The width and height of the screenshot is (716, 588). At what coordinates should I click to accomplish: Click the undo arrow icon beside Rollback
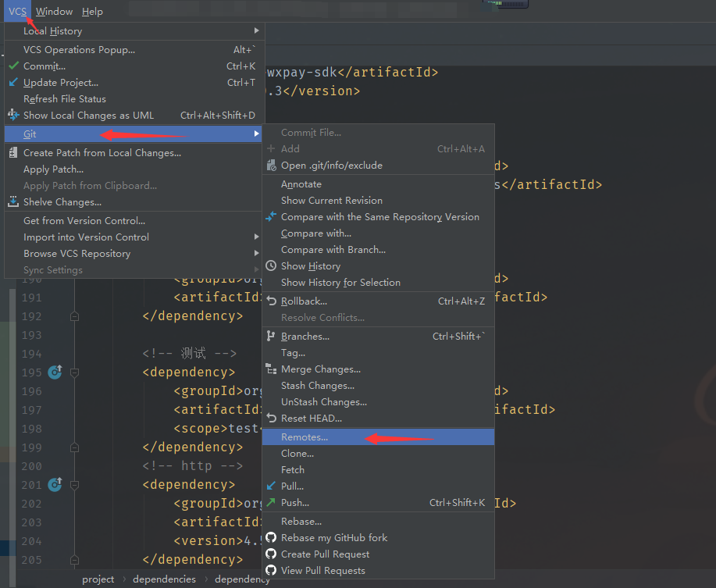271,301
